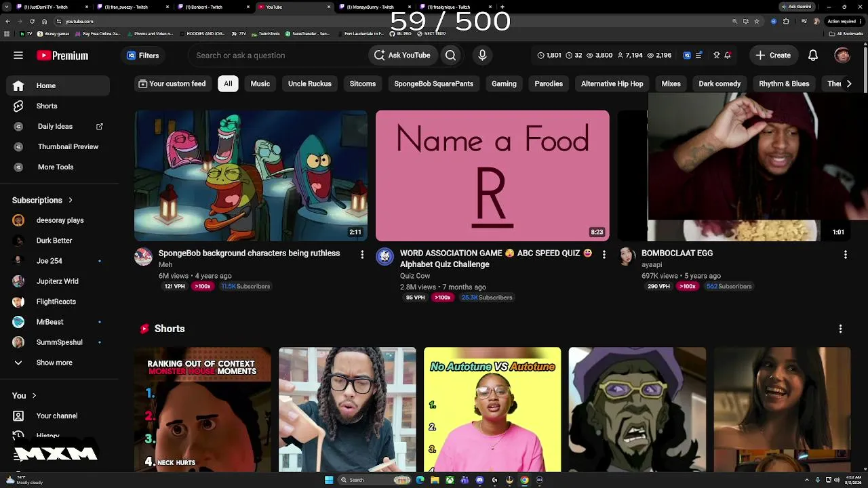Start voice search with the microphone
The width and height of the screenshot is (868, 488).
point(482,56)
